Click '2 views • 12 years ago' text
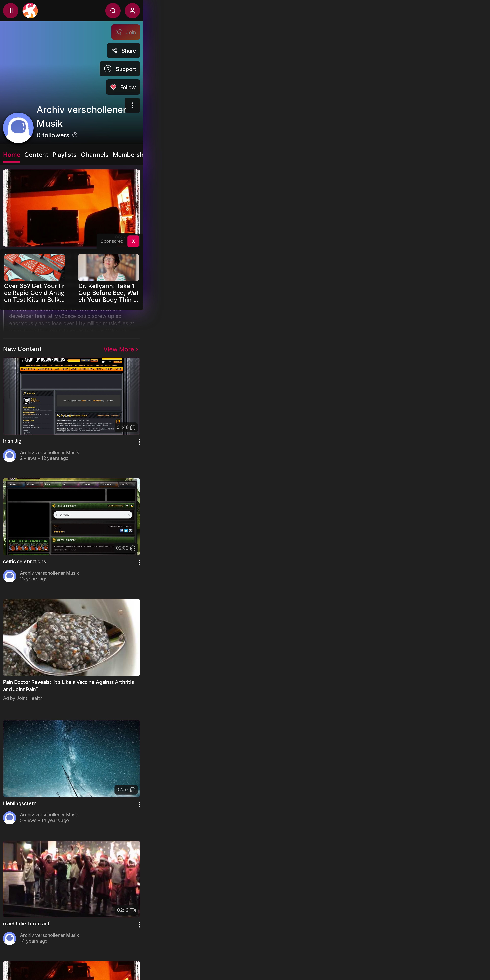This screenshot has width=490, height=980. 44,458
